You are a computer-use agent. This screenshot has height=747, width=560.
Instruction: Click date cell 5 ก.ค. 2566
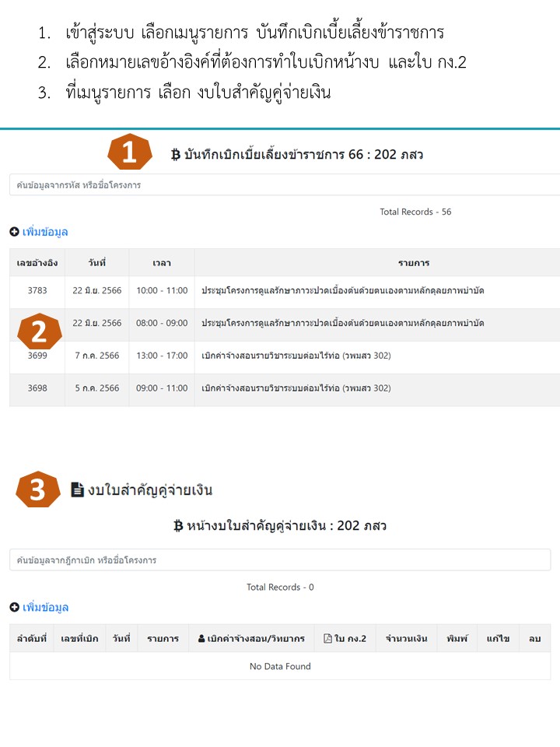(97, 388)
